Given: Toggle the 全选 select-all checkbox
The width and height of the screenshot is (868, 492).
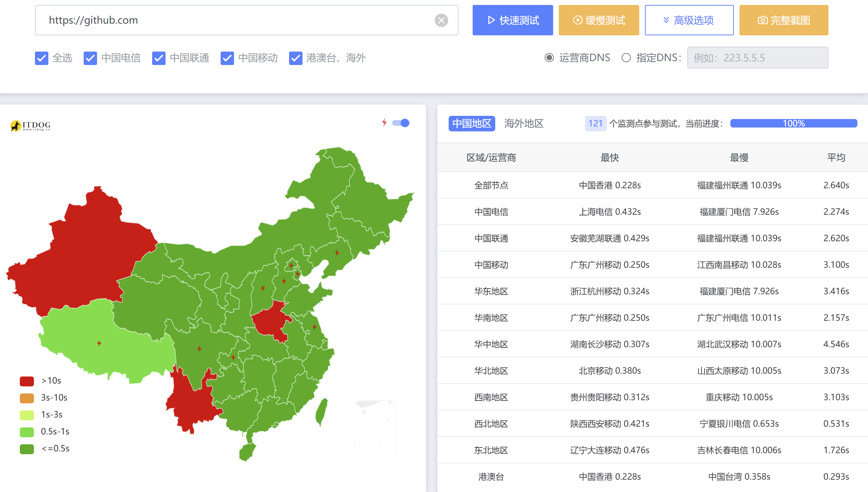Looking at the screenshot, I should 42,58.
